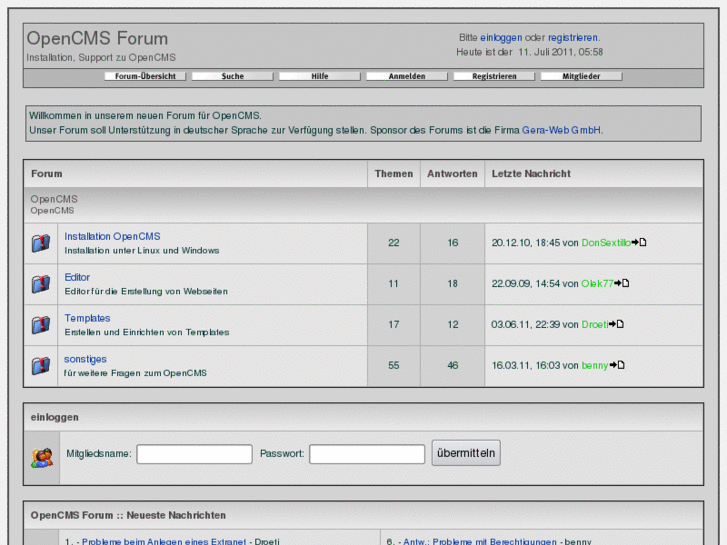
Task: Open the Mitglieder navigation item
Action: 581,76
